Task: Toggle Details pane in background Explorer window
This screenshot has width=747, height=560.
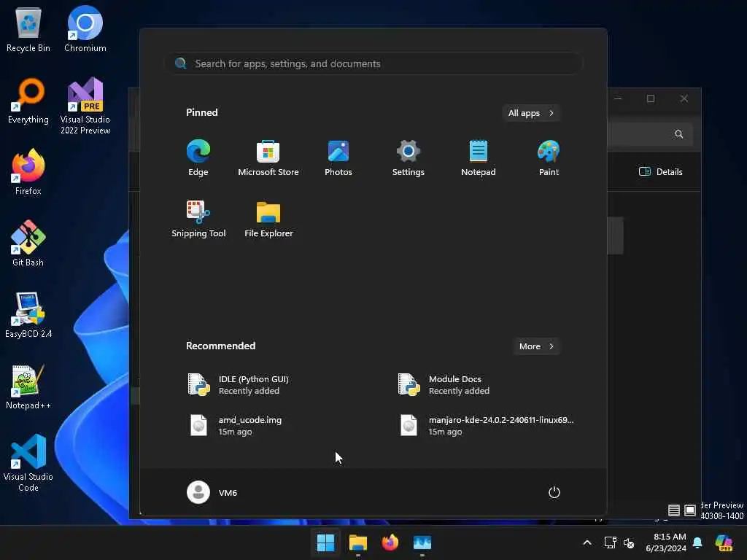Action: click(x=661, y=172)
